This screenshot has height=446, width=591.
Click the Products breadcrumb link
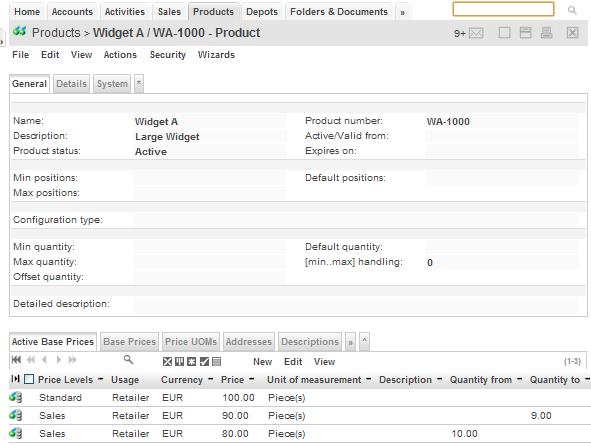pyautogui.click(x=56, y=33)
